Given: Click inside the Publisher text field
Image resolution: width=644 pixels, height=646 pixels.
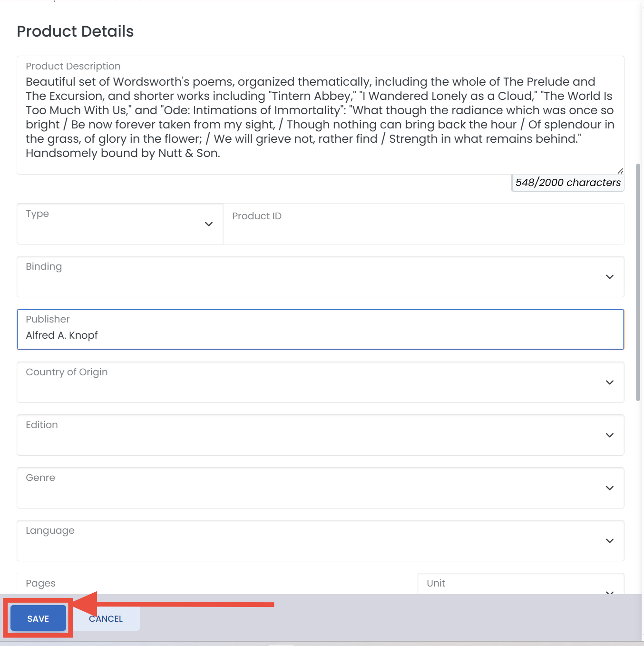Looking at the screenshot, I should (321, 330).
